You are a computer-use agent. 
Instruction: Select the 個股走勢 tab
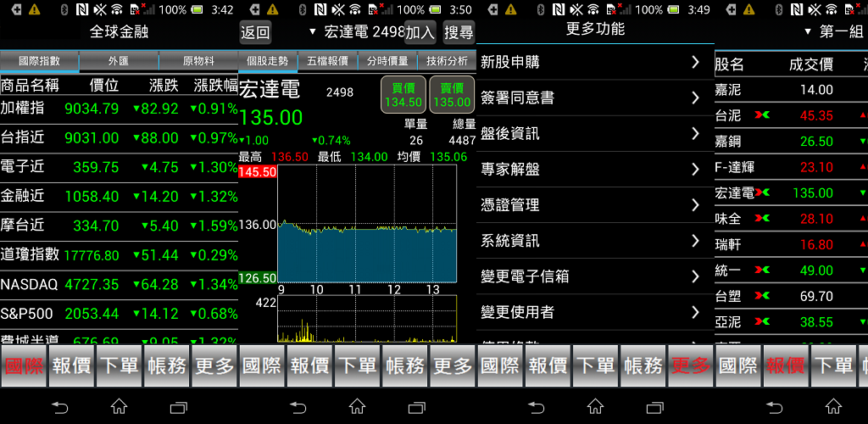click(x=268, y=61)
